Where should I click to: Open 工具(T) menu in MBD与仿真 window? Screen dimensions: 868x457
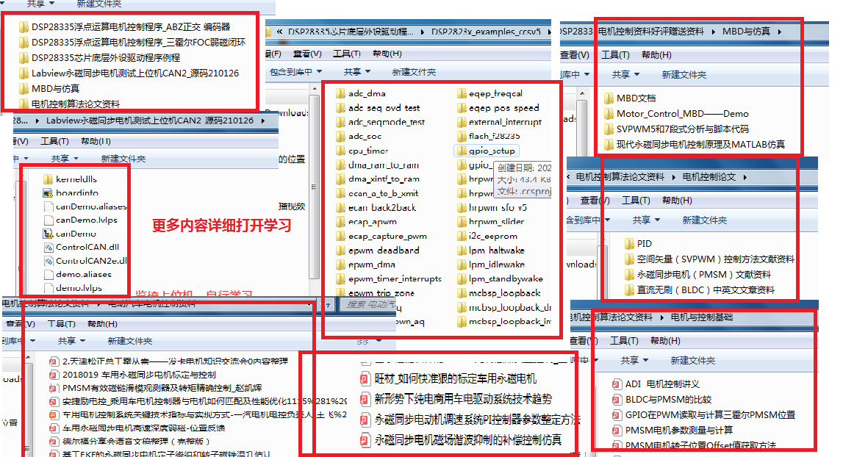point(616,55)
